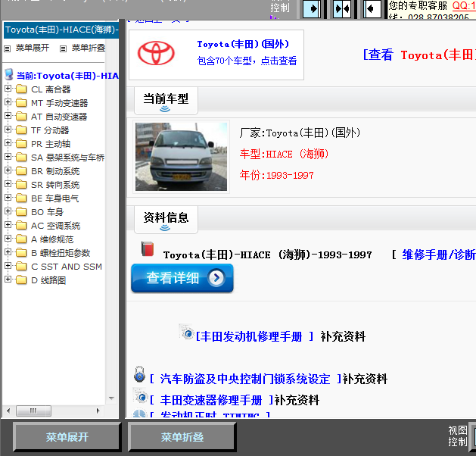476x456 pixels.
Task: Click the AC 空调系统 folder icon
Action: coord(21,226)
